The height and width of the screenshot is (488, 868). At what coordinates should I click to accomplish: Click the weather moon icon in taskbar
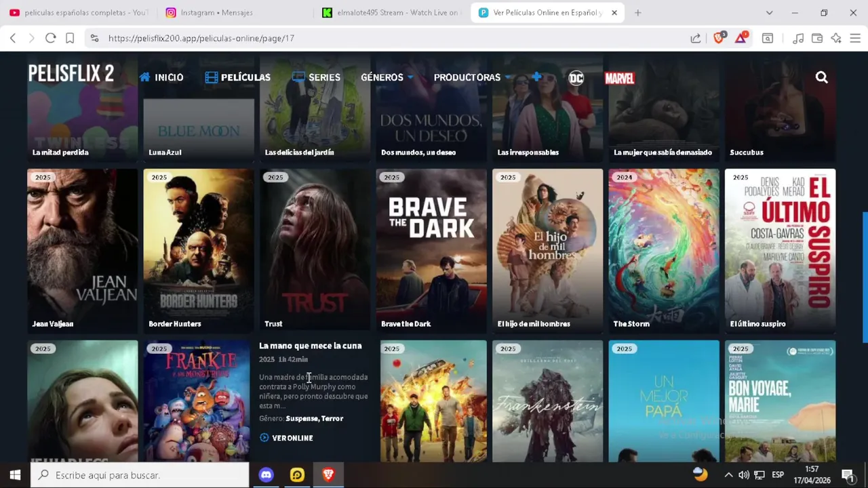coord(701,474)
